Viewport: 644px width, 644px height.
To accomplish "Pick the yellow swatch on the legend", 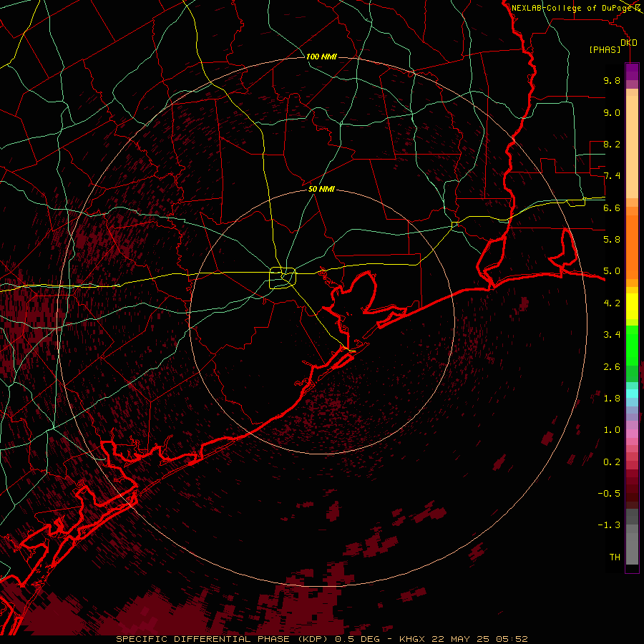I will coord(632,306).
